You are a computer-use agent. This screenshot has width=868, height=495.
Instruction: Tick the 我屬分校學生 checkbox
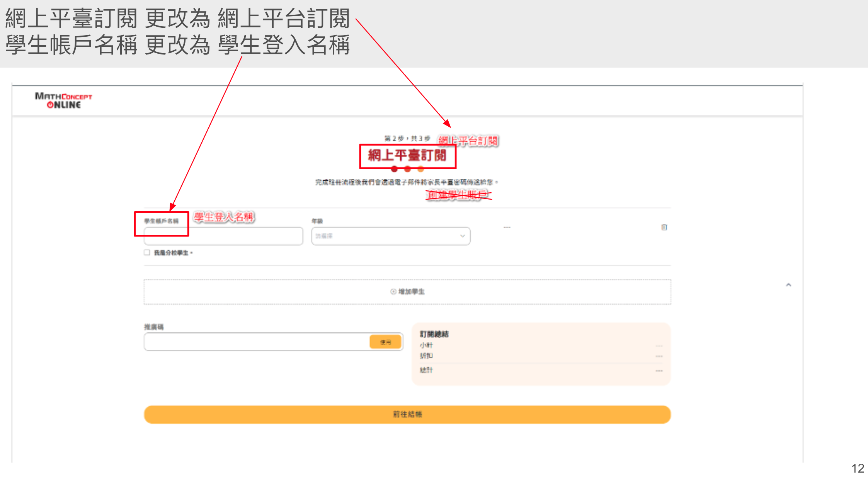(147, 253)
